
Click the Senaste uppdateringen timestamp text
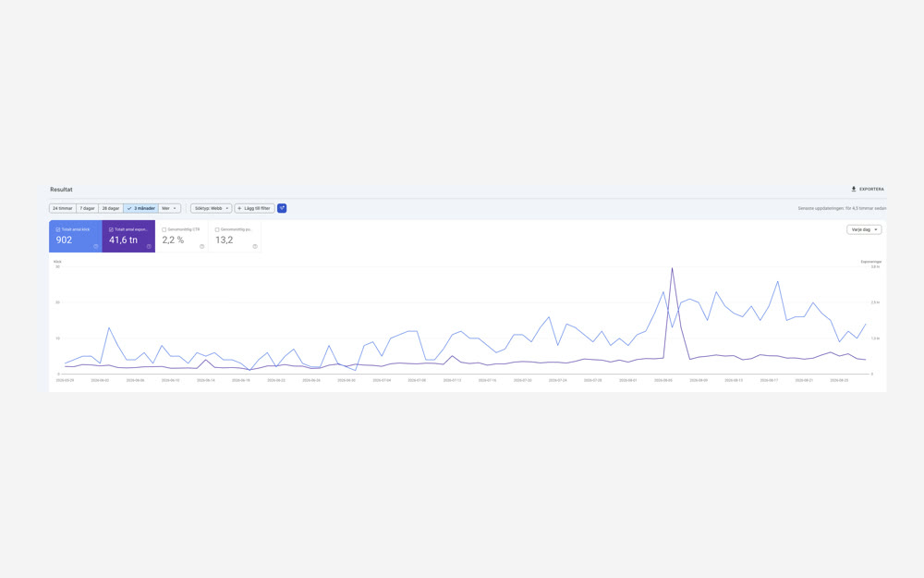(842, 208)
